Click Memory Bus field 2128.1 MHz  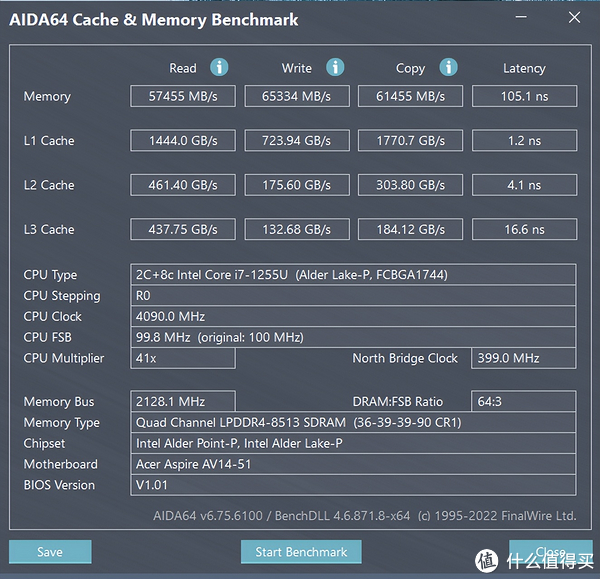tap(183, 401)
